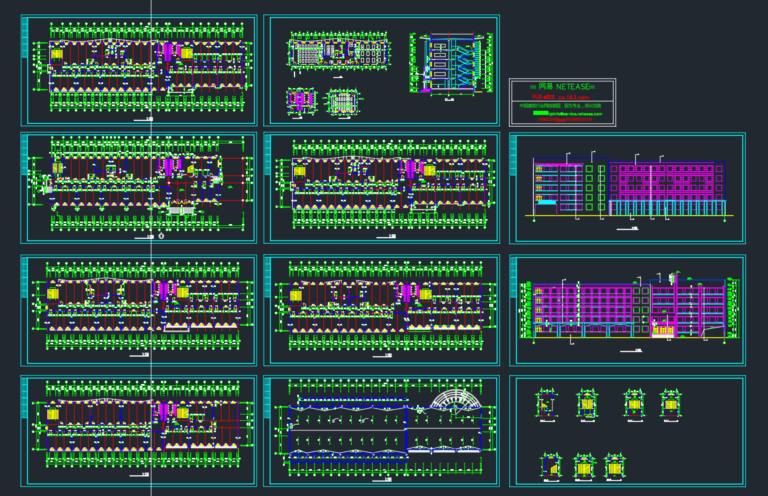The height and width of the screenshot is (496, 768).
Task: Click the red co.163.com text
Action: (x=573, y=97)
